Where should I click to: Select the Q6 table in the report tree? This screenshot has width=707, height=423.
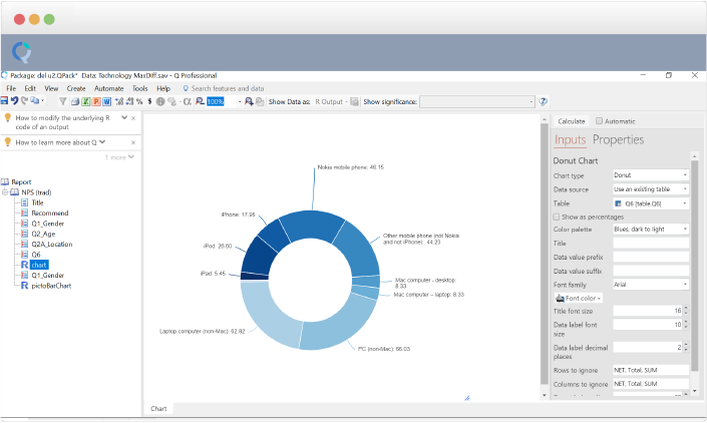[x=36, y=254]
